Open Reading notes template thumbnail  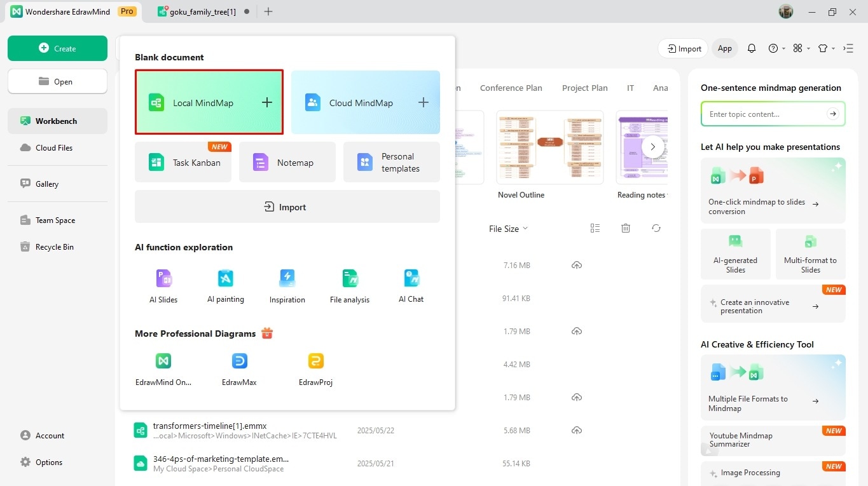point(642,147)
